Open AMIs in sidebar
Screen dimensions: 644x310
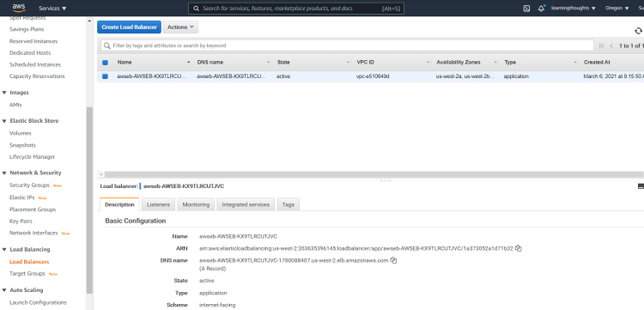[15, 105]
